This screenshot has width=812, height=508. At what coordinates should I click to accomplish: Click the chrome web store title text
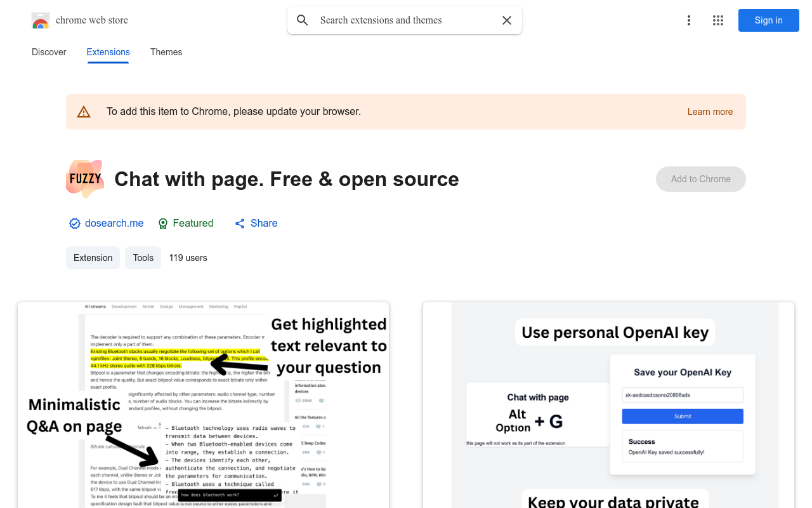tap(92, 20)
